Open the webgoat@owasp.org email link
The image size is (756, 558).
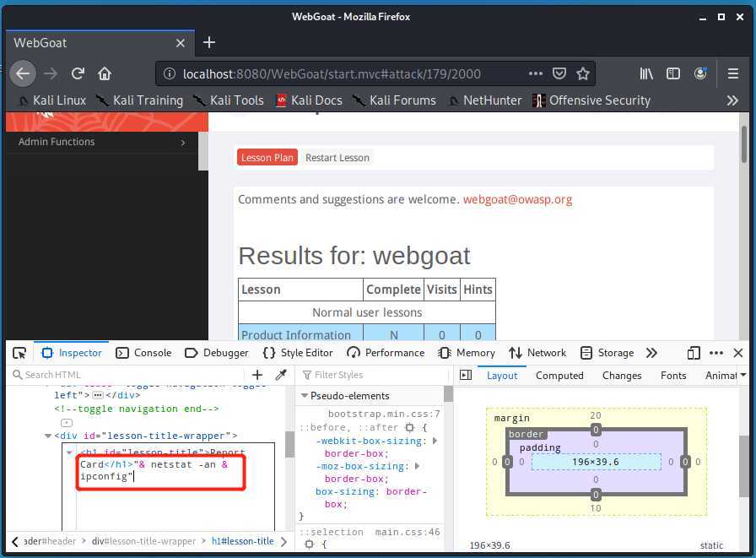pyautogui.click(x=517, y=200)
